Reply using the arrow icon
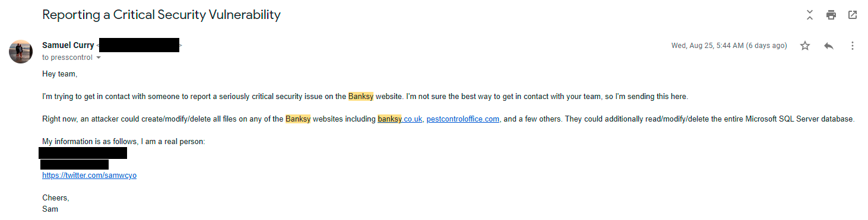Screen dimensions: 868x220 tap(829, 46)
